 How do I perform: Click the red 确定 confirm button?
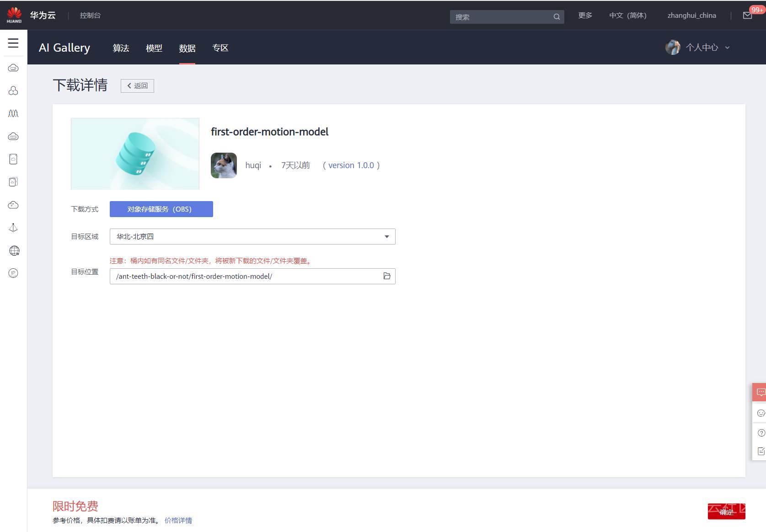tap(727, 511)
